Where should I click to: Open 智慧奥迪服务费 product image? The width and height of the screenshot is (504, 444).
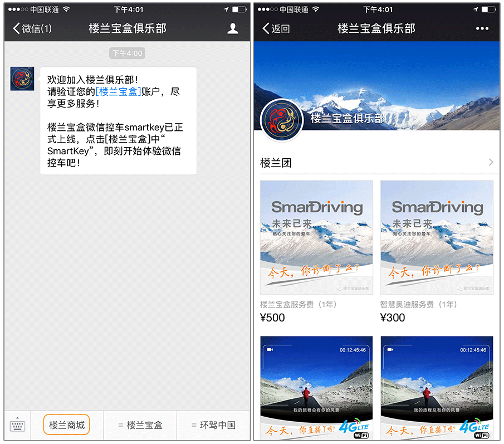pos(437,237)
